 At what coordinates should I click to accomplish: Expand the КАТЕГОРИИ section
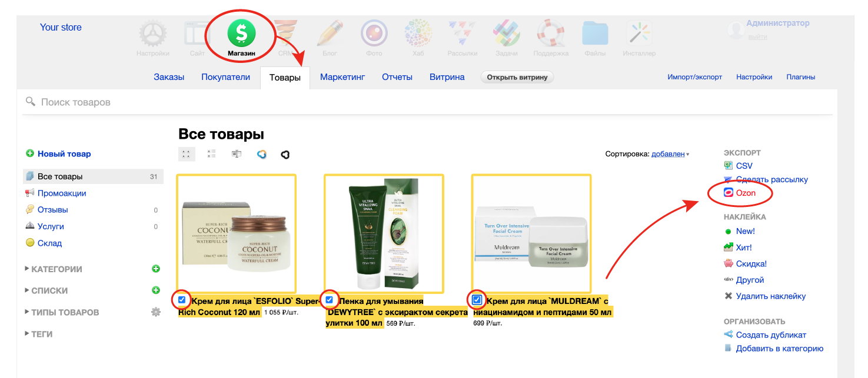tap(56, 269)
